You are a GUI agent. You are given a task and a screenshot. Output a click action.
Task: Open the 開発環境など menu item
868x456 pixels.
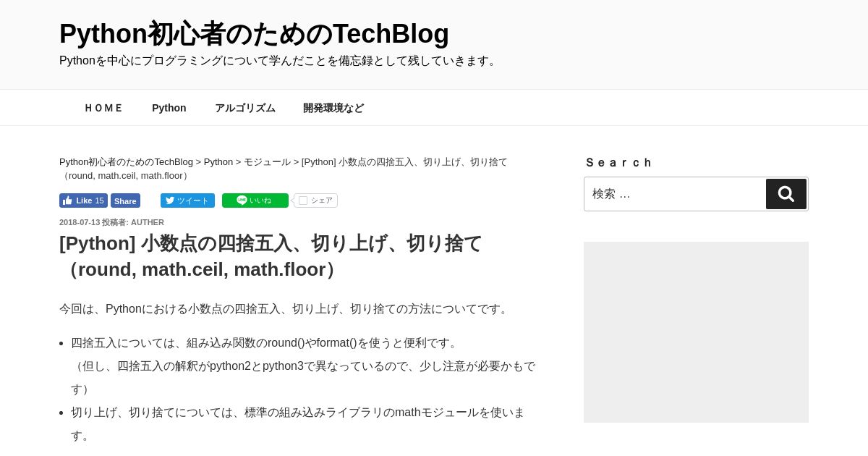click(x=333, y=108)
